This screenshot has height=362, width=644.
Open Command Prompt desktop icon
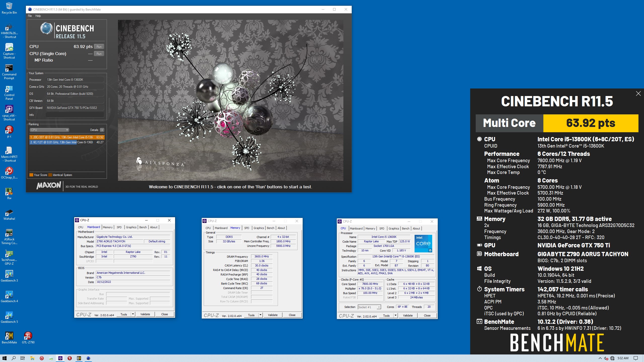pos(9,72)
